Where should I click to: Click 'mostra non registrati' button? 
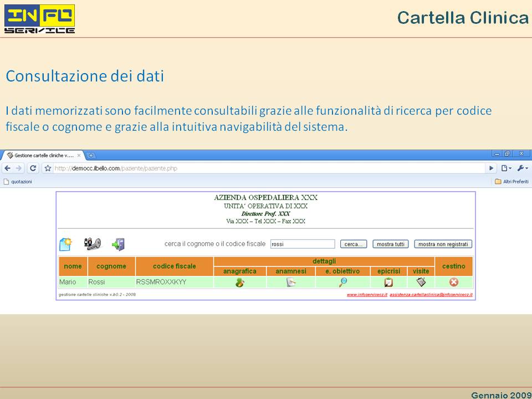tap(443, 244)
